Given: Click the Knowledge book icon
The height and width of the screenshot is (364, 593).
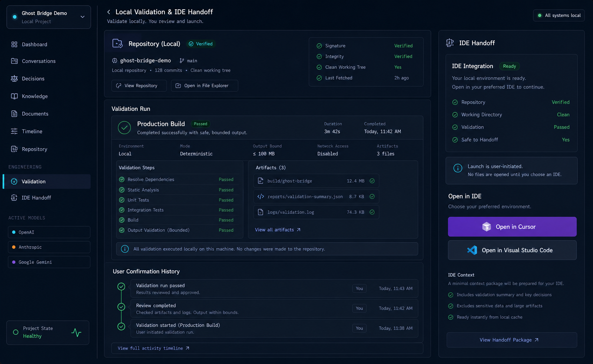Looking at the screenshot, I should pos(14,96).
